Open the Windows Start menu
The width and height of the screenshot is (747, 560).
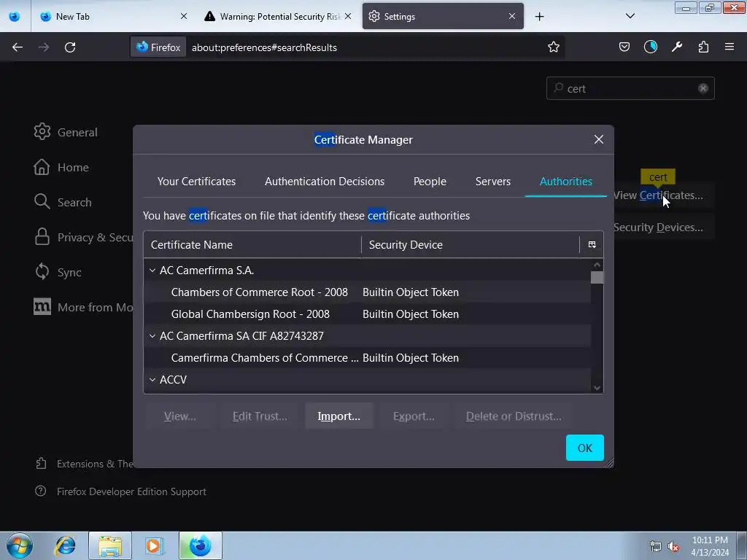coord(20,545)
